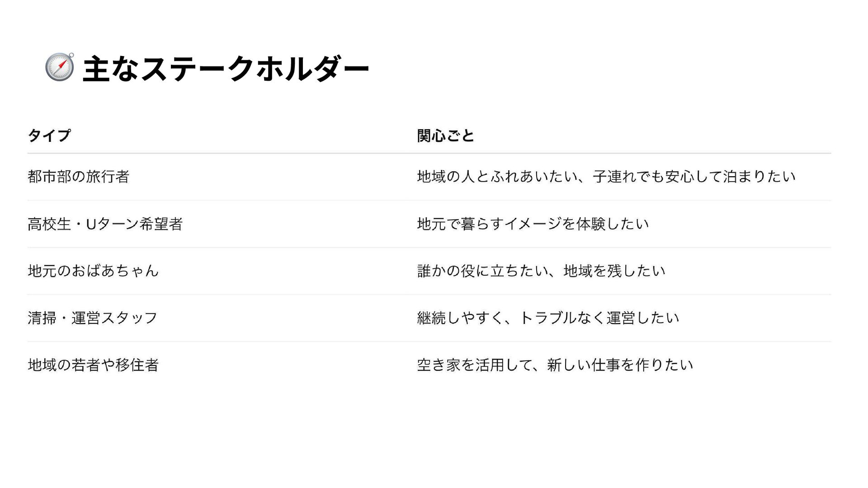Click the word 清掃 in the table

click(42, 318)
